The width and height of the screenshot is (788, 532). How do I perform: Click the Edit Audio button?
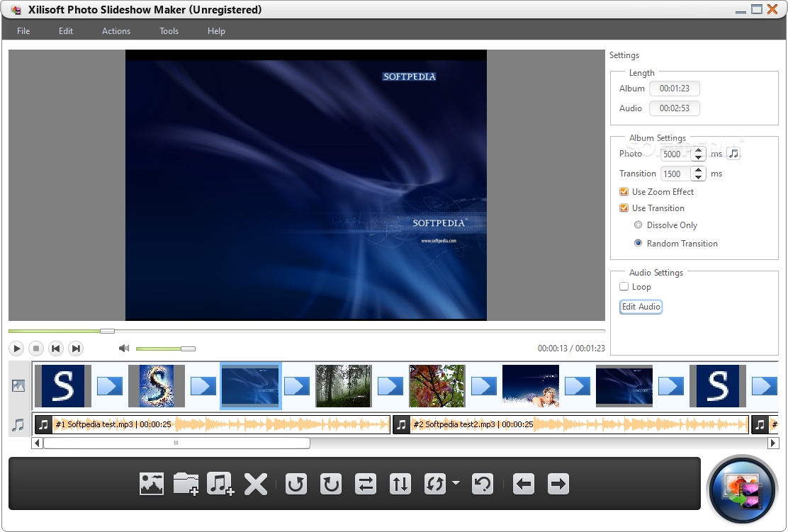point(641,307)
